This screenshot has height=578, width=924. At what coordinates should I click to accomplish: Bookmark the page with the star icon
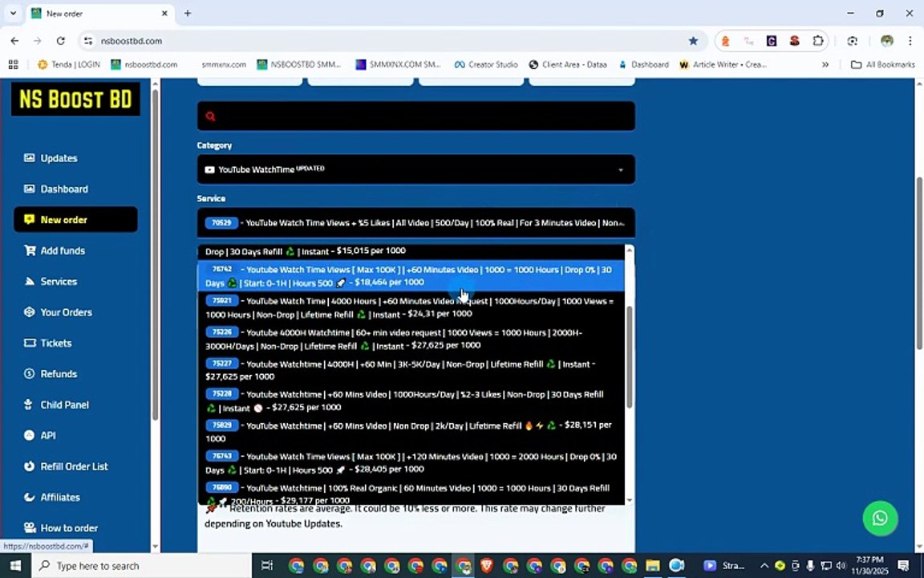point(693,41)
